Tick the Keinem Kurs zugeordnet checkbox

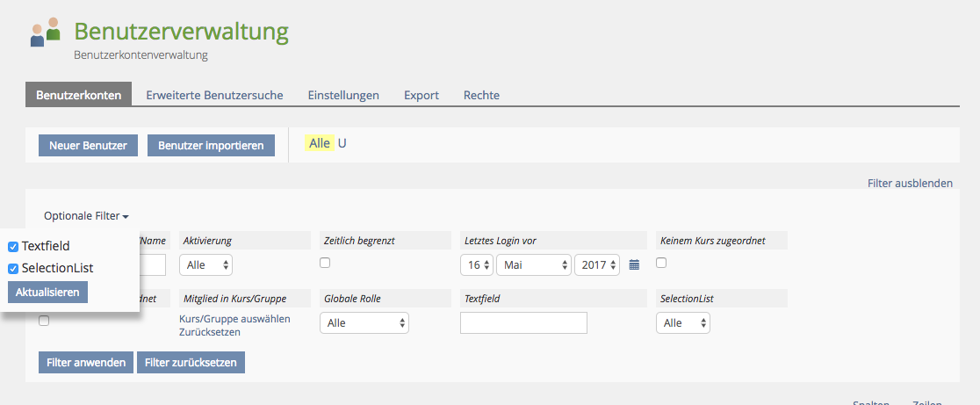[x=661, y=263]
